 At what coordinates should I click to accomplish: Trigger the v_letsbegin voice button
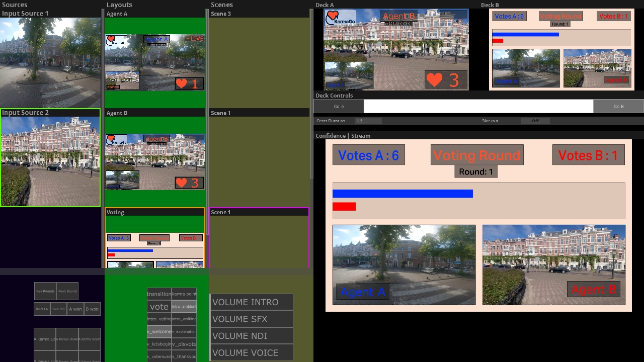159,344
